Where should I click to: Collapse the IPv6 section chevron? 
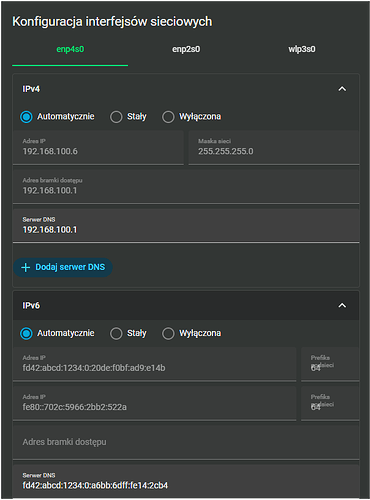(x=342, y=306)
